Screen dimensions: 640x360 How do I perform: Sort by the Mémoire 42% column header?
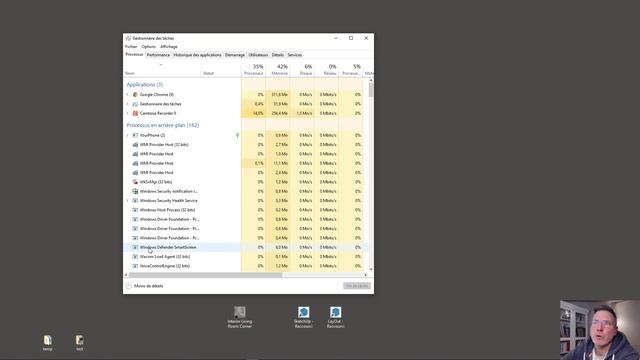coord(278,69)
